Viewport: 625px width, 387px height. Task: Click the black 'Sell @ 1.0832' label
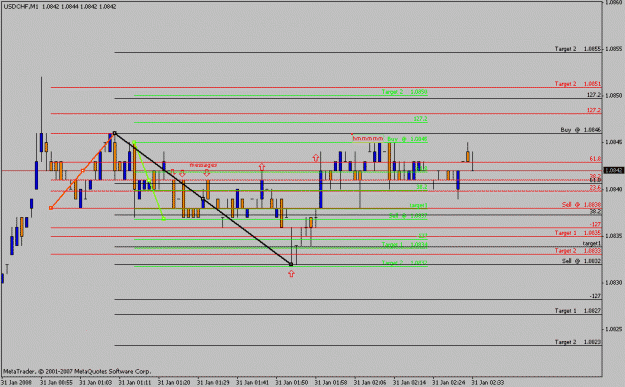pyautogui.click(x=581, y=261)
